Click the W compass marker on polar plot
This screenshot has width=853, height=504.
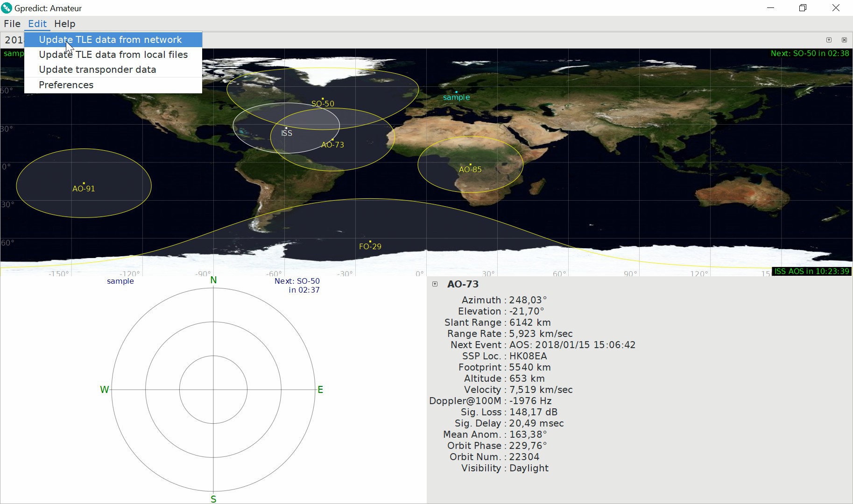point(105,390)
